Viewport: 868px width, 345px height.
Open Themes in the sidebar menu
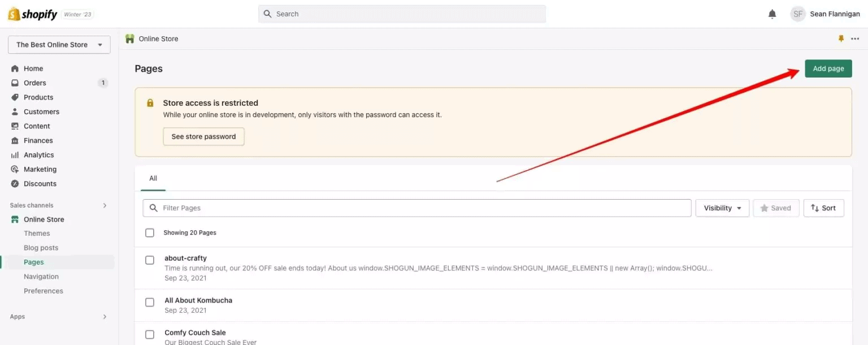[37, 233]
